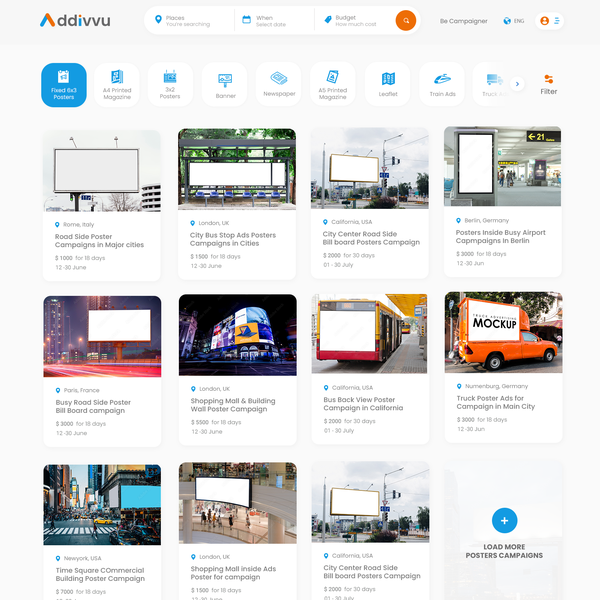Open Bus Back View Poster Campaign title
Screen dimensions: 600x600
coord(363,404)
